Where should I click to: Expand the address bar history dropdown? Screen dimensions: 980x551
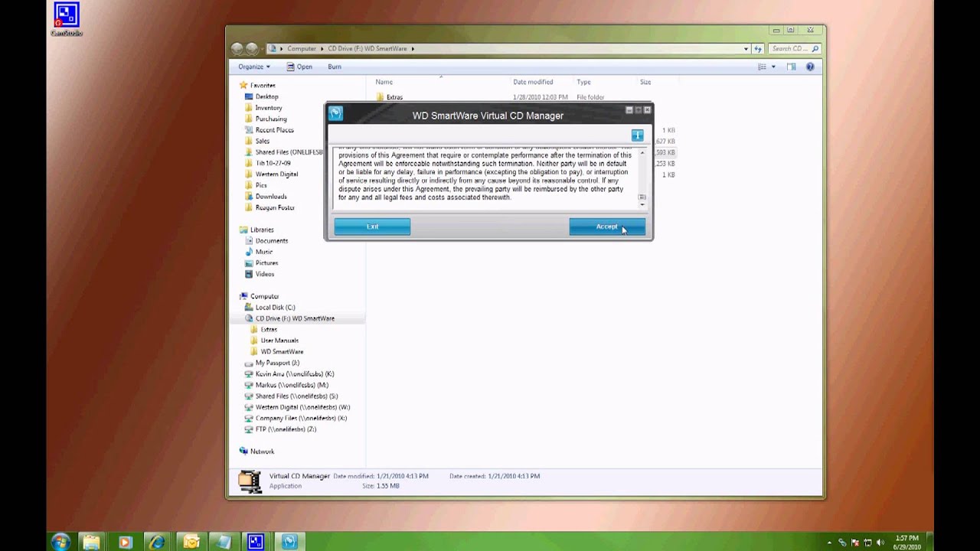click(746, 48)
